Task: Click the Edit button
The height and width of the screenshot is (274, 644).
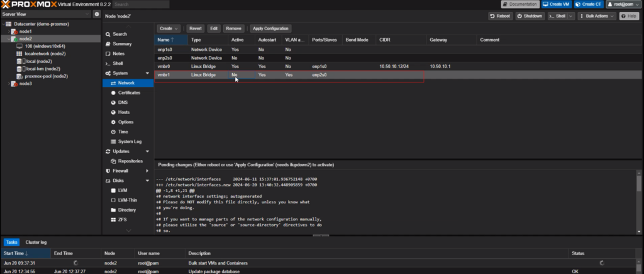Action: tap(214, 28)
